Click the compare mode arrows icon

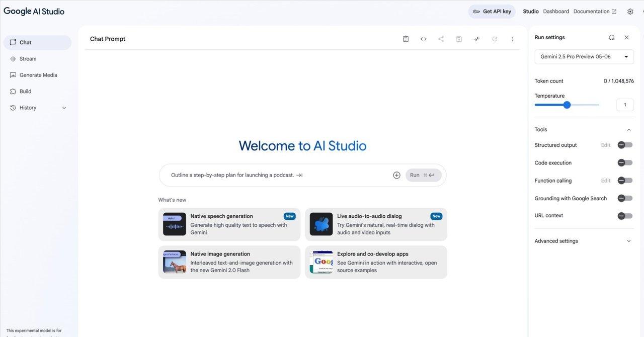click(x=477, y=39)
